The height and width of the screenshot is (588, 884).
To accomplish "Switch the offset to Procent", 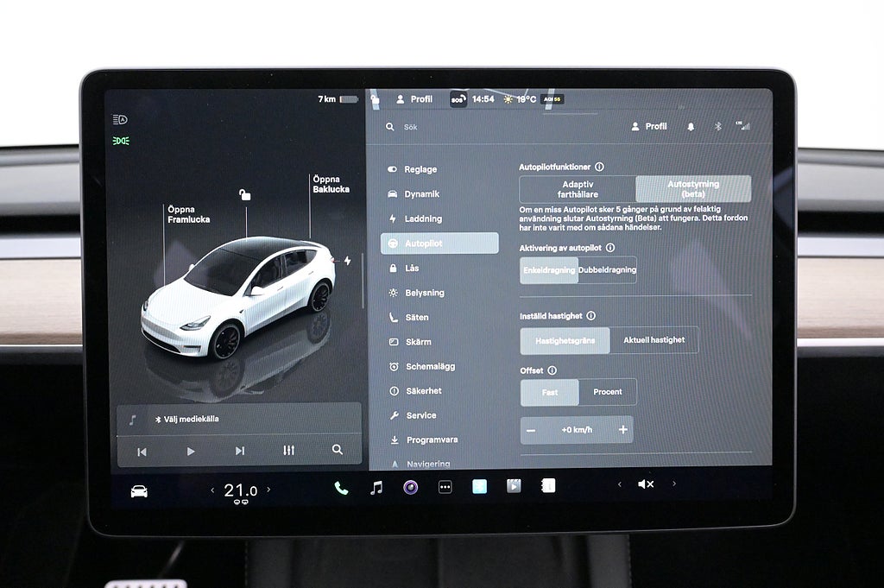I will 607,392.
